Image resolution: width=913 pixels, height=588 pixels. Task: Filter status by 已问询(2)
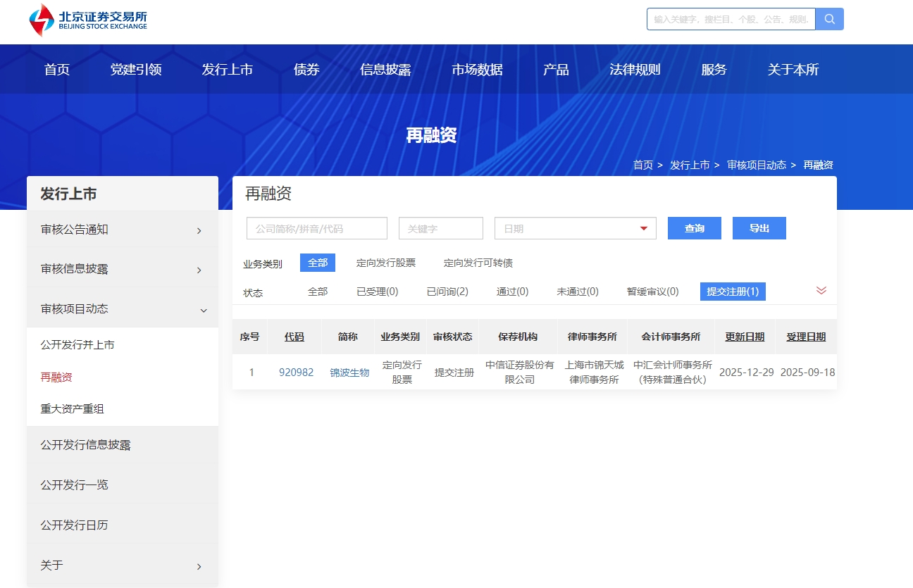coord(447,292)
